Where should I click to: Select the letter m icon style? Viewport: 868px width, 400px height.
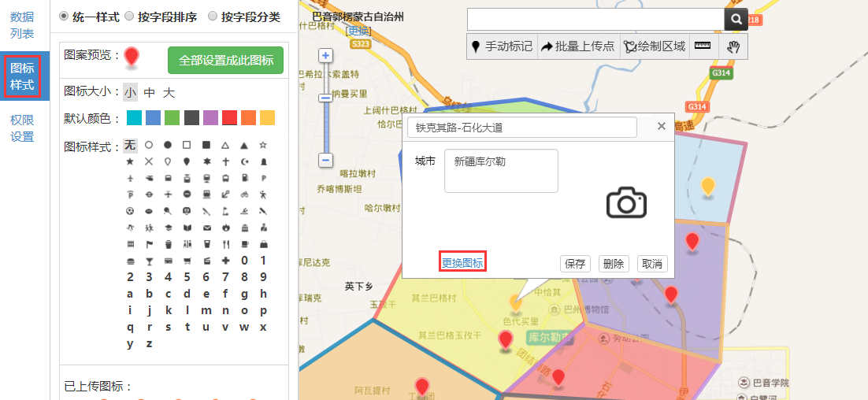(x=206, y=310)
